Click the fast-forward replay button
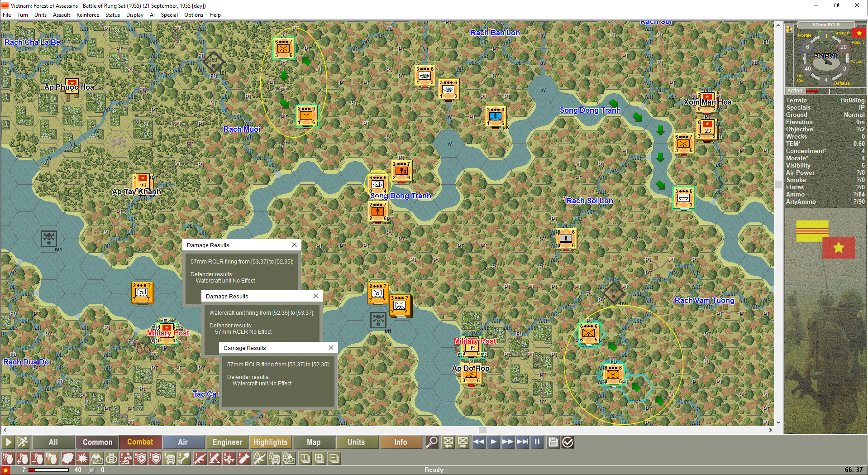The height and width of the screenshot is (475, 868). coord(508,442)
